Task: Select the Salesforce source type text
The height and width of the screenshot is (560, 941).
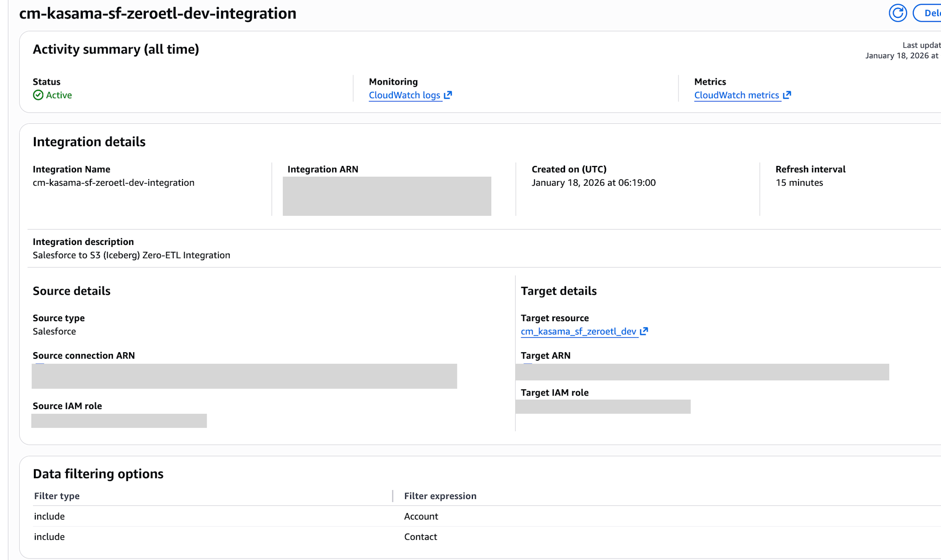Action: coord(54,331)
